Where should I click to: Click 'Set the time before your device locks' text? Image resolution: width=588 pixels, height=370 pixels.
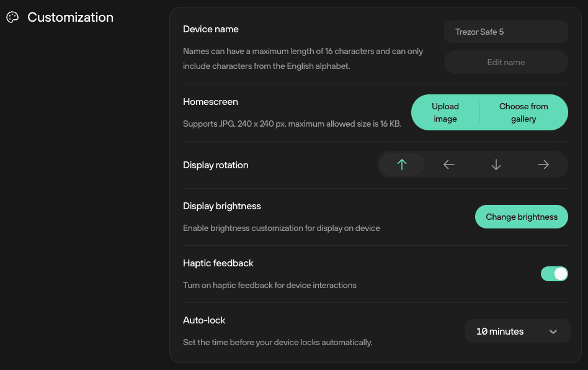[x=277, y=342]
